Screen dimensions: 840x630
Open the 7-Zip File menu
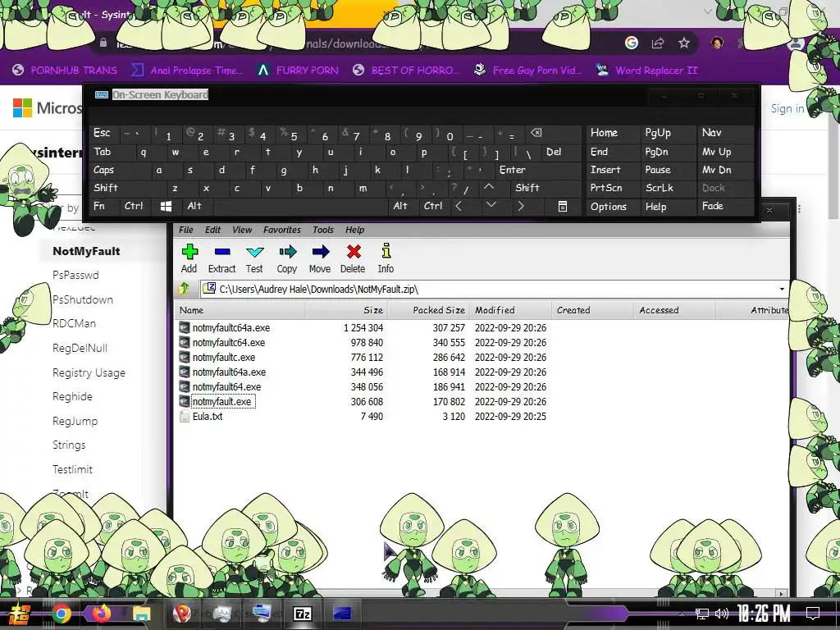point(186,230)
